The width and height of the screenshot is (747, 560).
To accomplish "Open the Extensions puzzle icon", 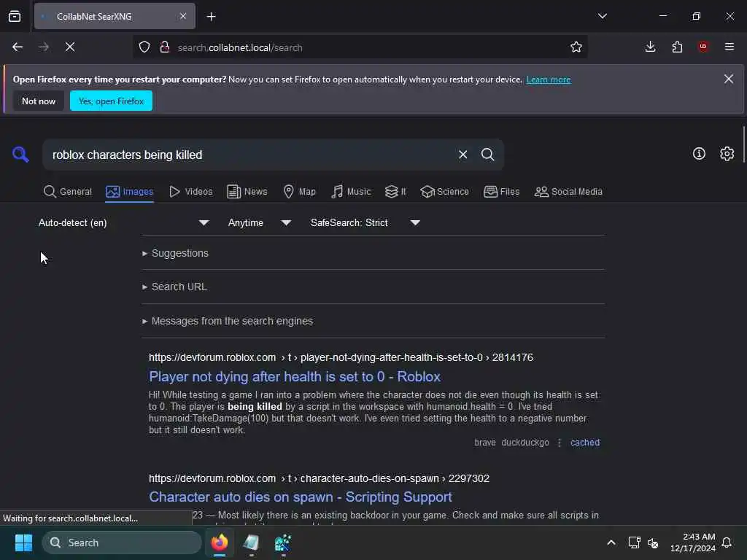I will pos(677,47).
